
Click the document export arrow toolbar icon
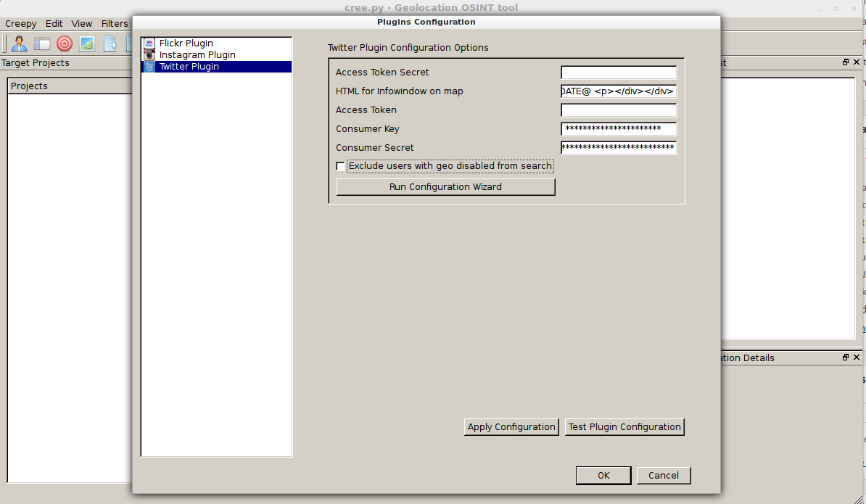pyautogui.click(x=110, y=44)
